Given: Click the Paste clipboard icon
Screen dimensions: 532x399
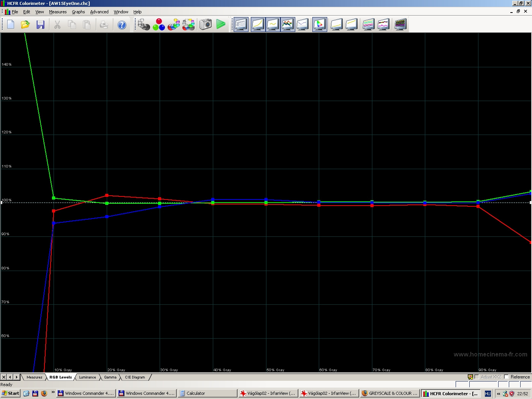Looking at the screenshot, I should [x=87, y=25].
